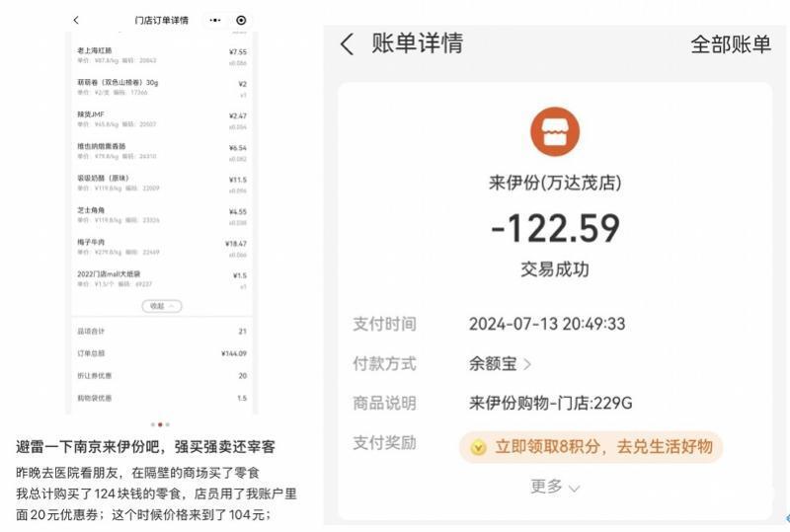Select the 折让券优惠 20 value
The height and width of the screenshot is (532, 790).
click(242, 376)
